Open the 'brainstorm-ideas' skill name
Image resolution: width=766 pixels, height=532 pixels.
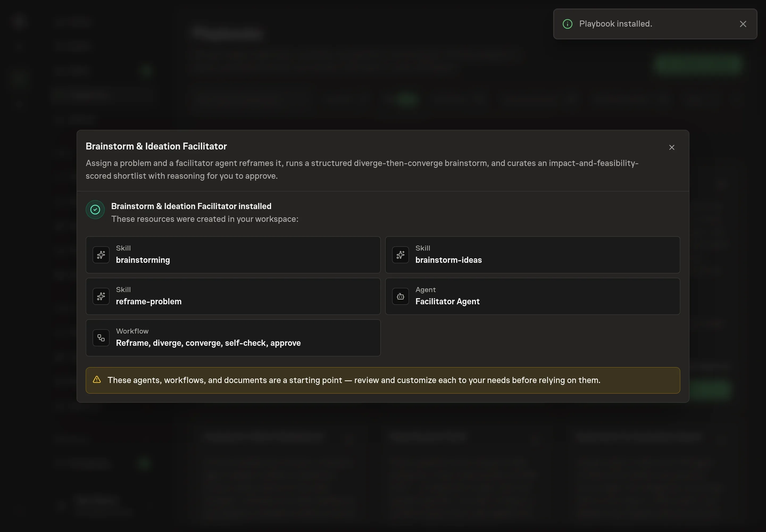[448, 260]
